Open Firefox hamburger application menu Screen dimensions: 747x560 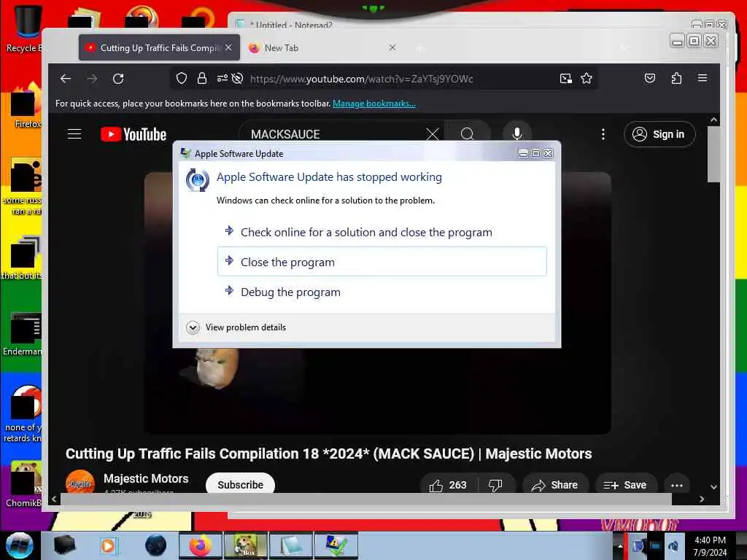[x=703, y=78]
